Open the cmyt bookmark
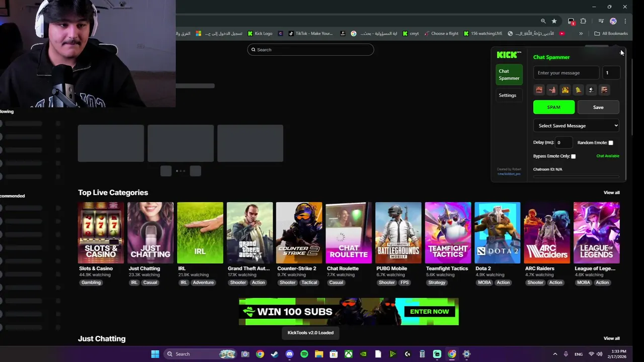 click(x=411, y=34)
